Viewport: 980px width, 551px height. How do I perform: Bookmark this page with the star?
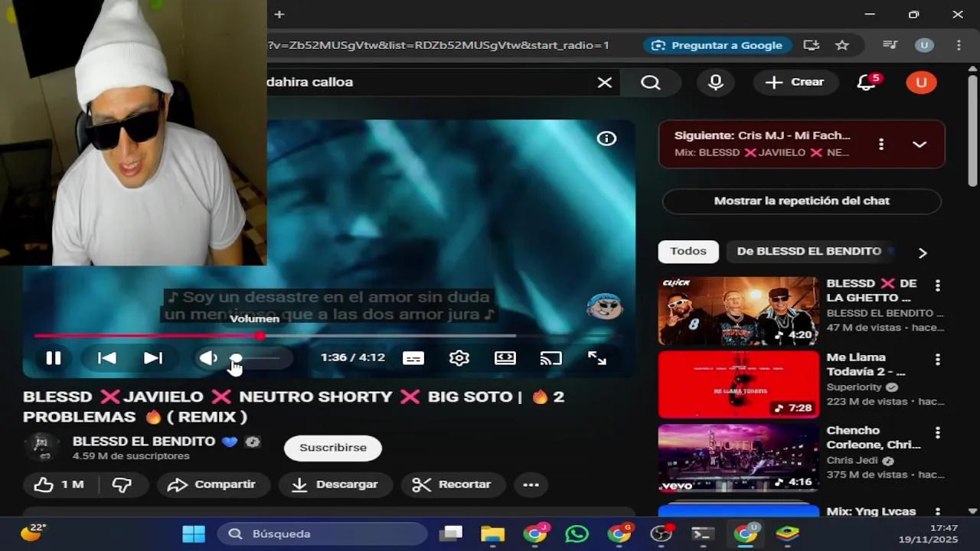pos(842,45)
